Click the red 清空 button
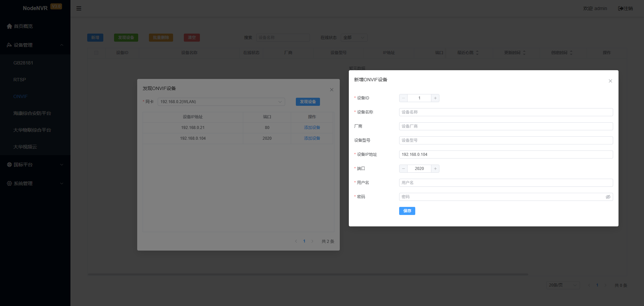 pos(192,38)
